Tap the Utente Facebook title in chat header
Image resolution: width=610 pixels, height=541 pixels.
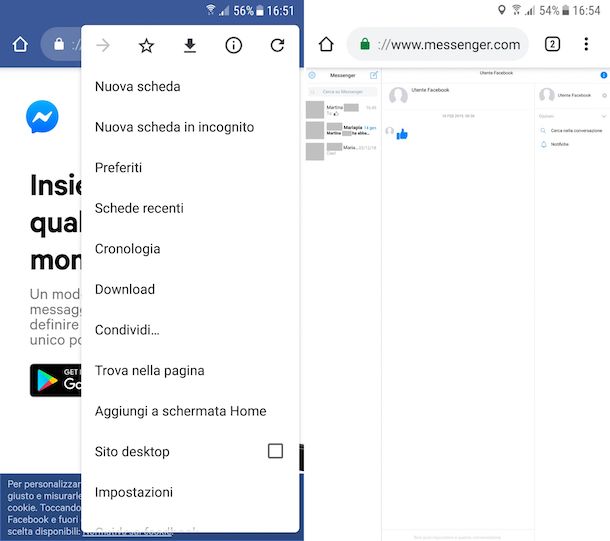click(496, 73)
